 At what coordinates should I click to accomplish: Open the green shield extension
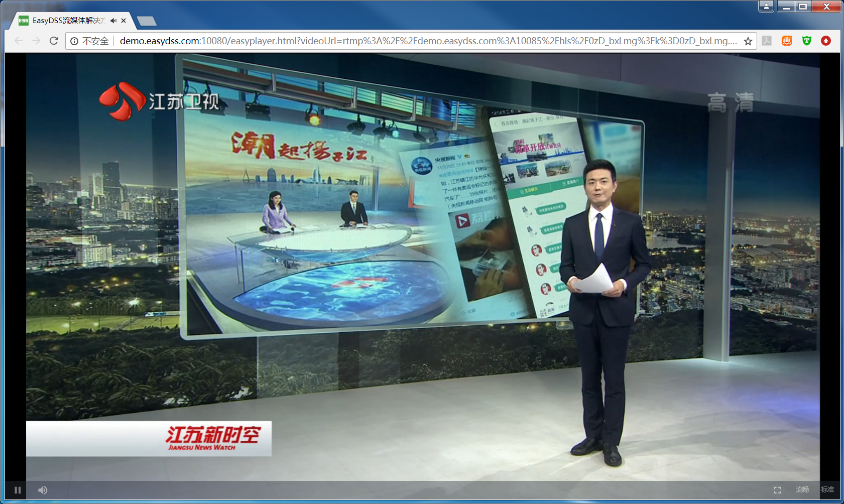click(807, 41)
